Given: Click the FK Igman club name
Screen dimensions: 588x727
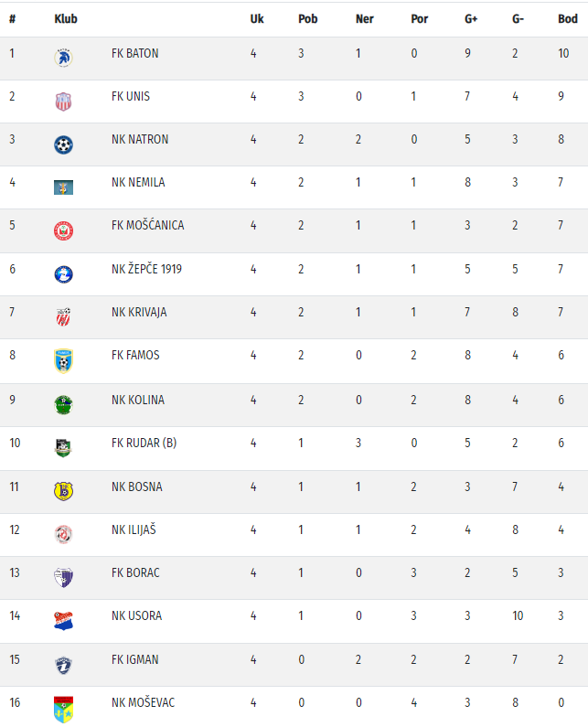Looking at the screenshot, I should (x=134, y=659).
